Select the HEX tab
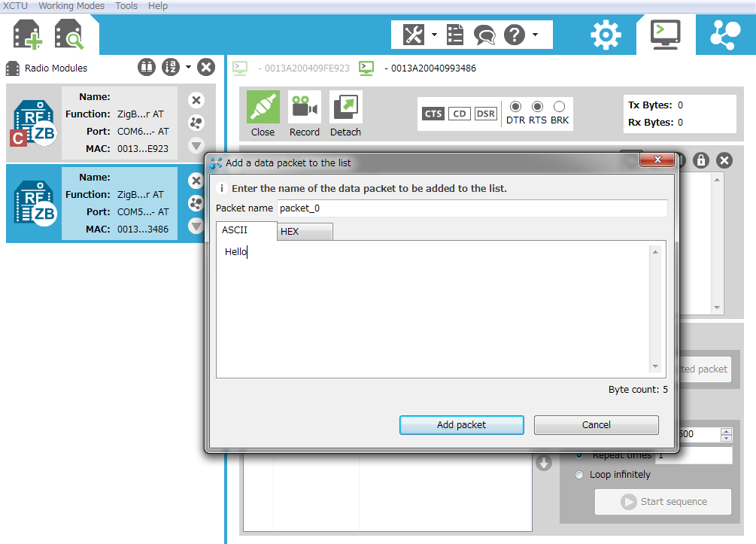Viewport: 756px width, 544px height. click(305, 232)
